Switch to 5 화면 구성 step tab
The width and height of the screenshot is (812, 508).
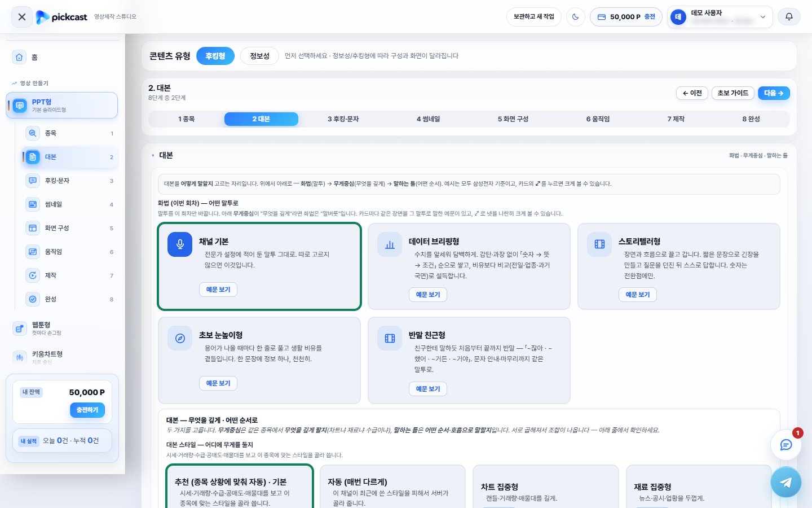513,119
